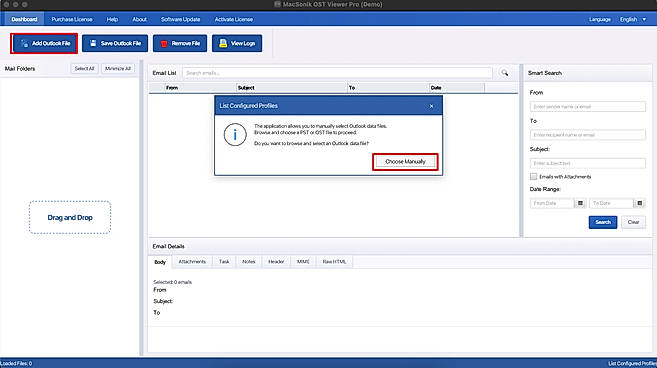Switch to the Body tab
Image resolution: width=657 pixels, height=368 pixels.
[160, 262]
